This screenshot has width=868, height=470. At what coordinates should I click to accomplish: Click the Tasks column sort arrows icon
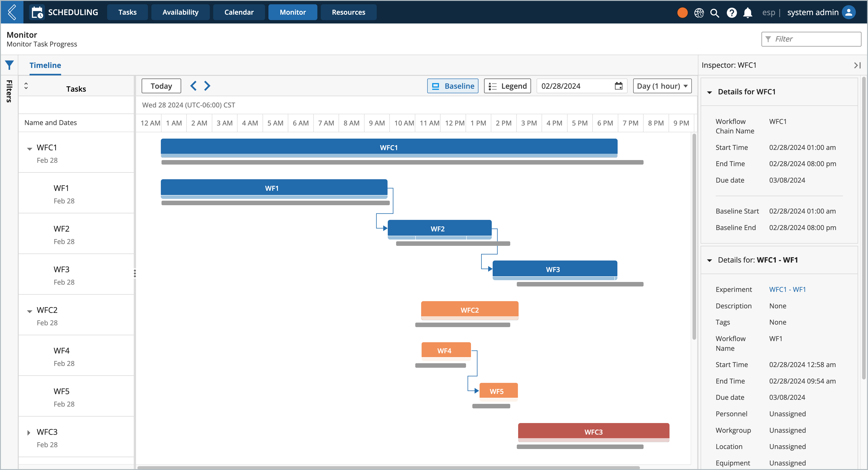(x=26, y=86)
